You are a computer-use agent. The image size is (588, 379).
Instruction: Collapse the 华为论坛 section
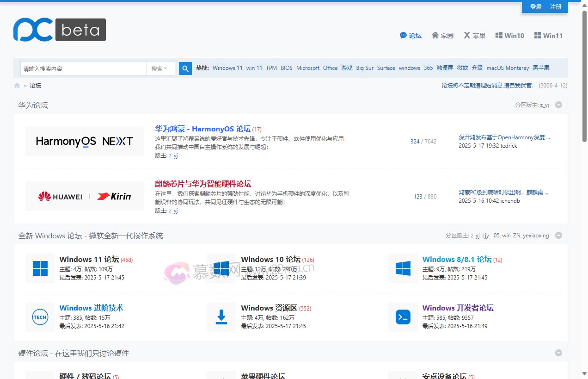[x=558, y=105]
